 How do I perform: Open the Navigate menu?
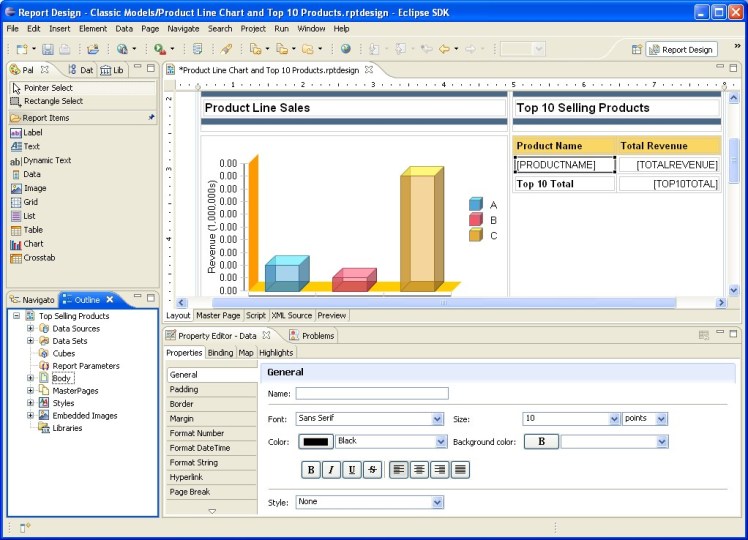coord(183,29)
